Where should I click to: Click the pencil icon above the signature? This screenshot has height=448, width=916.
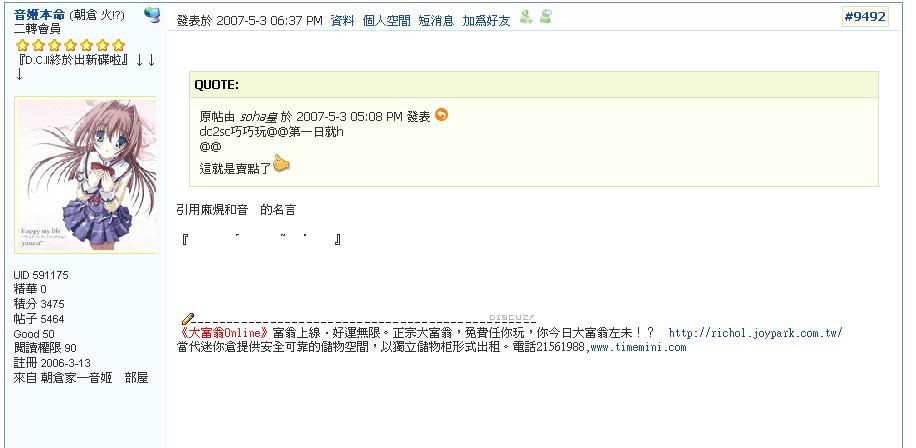click(188, 319)
